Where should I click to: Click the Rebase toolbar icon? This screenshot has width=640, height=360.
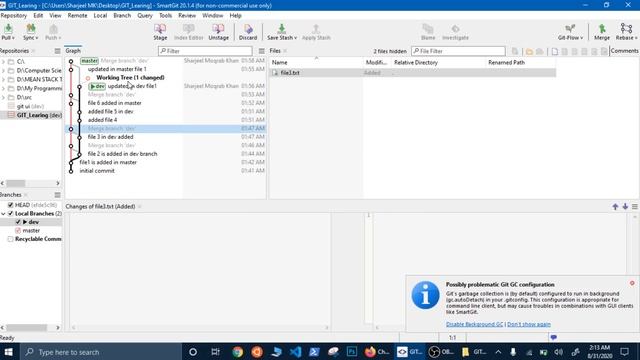(626, 29)
